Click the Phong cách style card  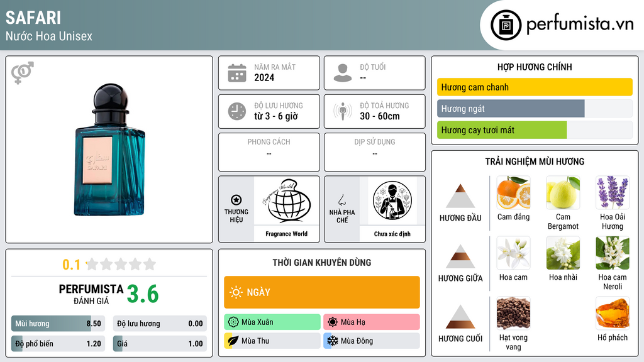point(269,152)
